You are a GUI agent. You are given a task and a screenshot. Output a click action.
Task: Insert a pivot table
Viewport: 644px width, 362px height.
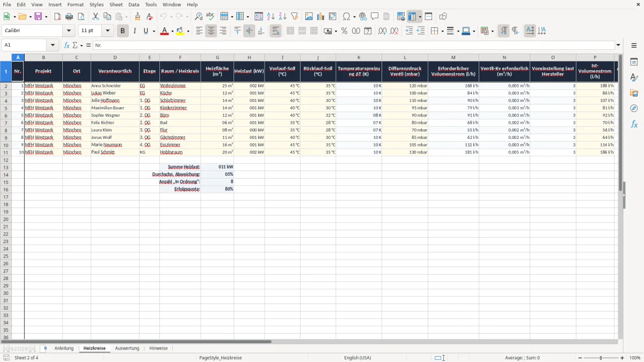pos(333,17)
